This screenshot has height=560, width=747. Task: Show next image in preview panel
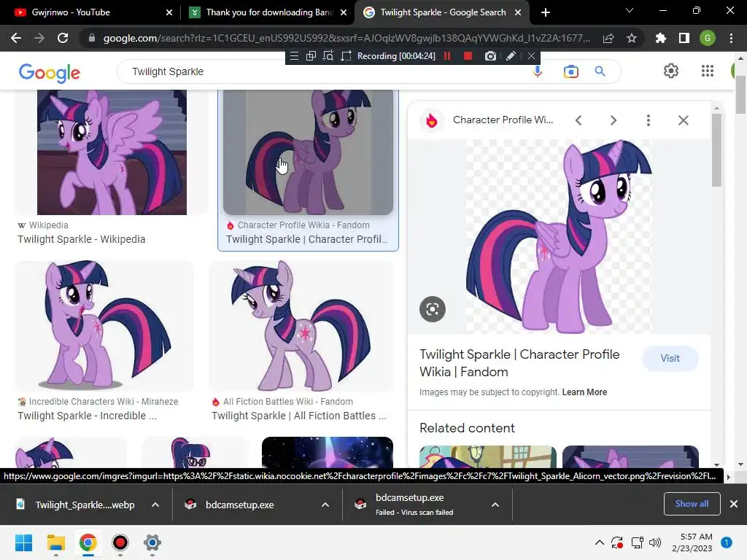point(613,120)
